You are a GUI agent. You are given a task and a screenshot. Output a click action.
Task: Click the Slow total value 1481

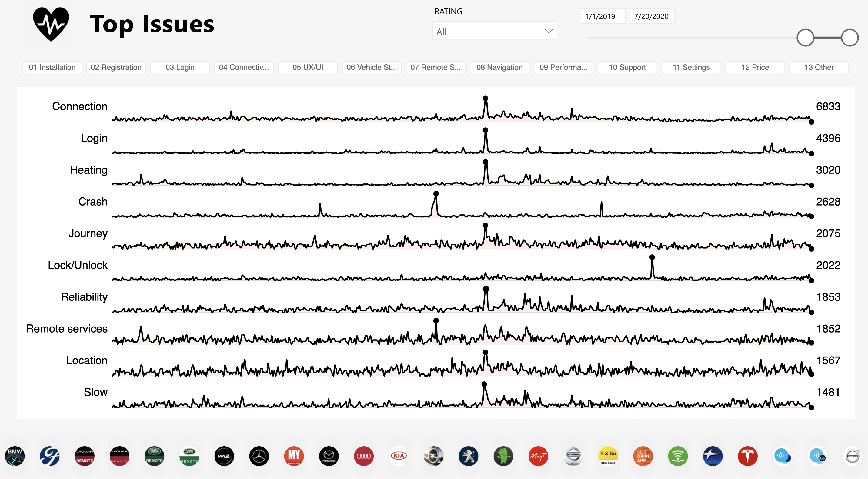coord(828,392)
